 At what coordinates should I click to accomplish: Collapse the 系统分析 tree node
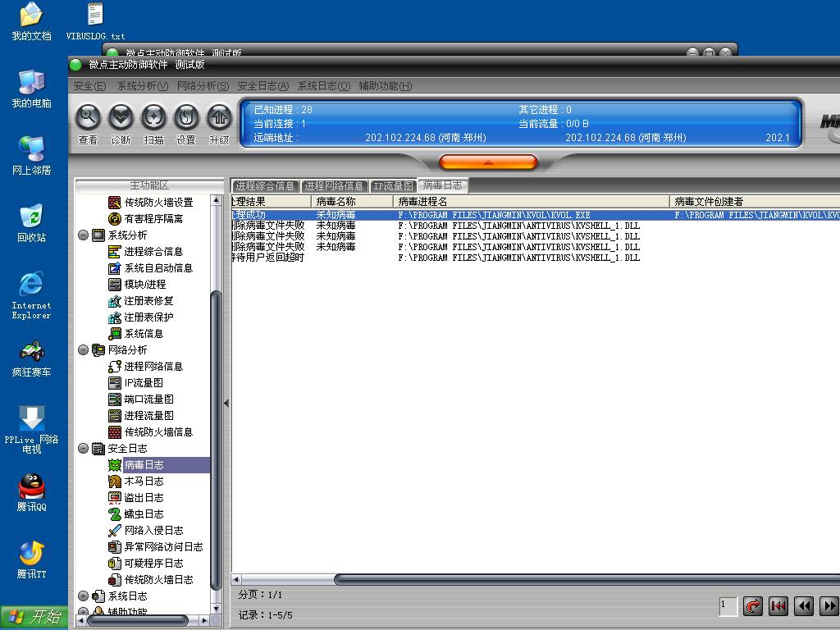(83, 235)
